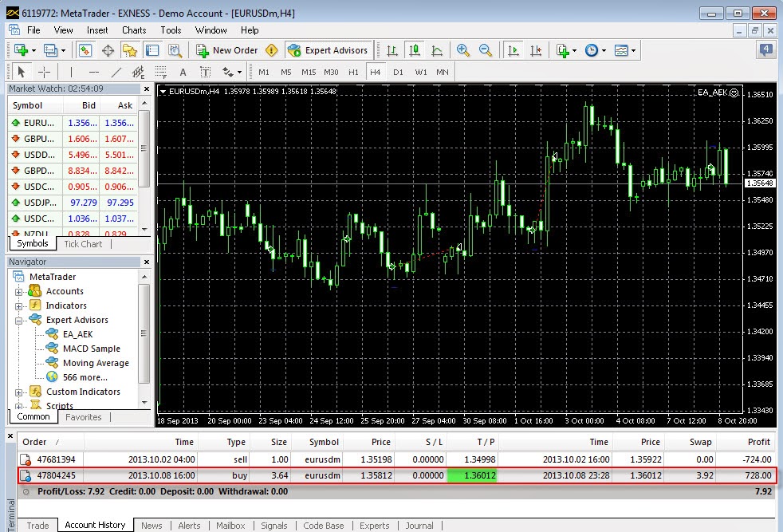Switch to Tick Chart tab
Screen dimensions: 783x532
pos(83,244)
